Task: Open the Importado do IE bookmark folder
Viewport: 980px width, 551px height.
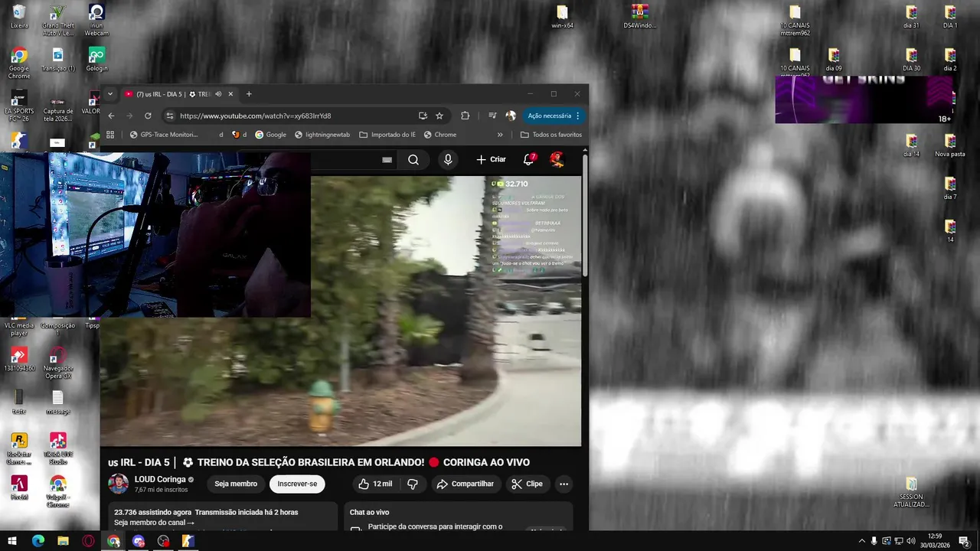Action: point(387,135)
